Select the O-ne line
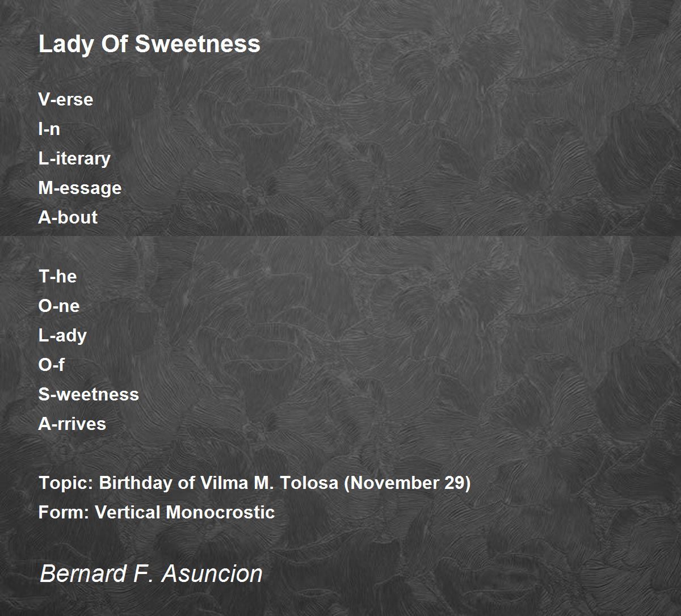 59,306
